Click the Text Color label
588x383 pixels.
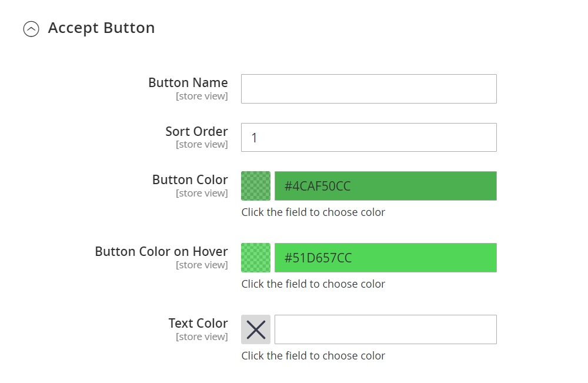pyautogui.click(x=198, y=323)
